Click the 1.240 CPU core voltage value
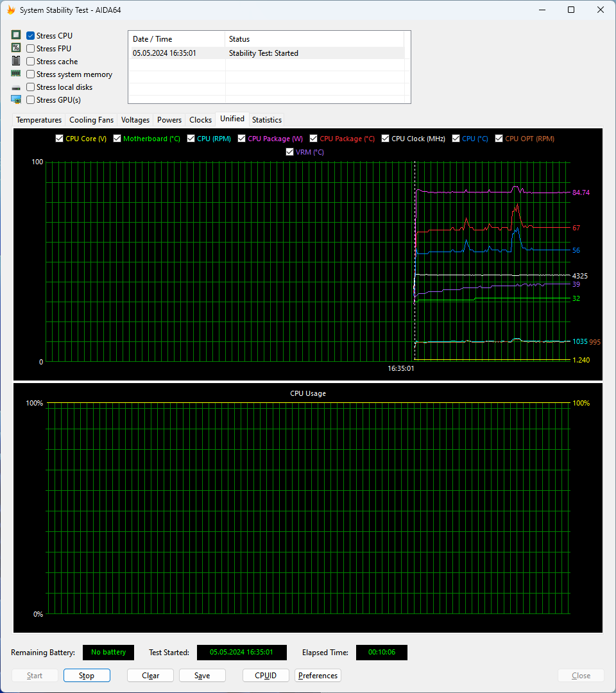 581,360
